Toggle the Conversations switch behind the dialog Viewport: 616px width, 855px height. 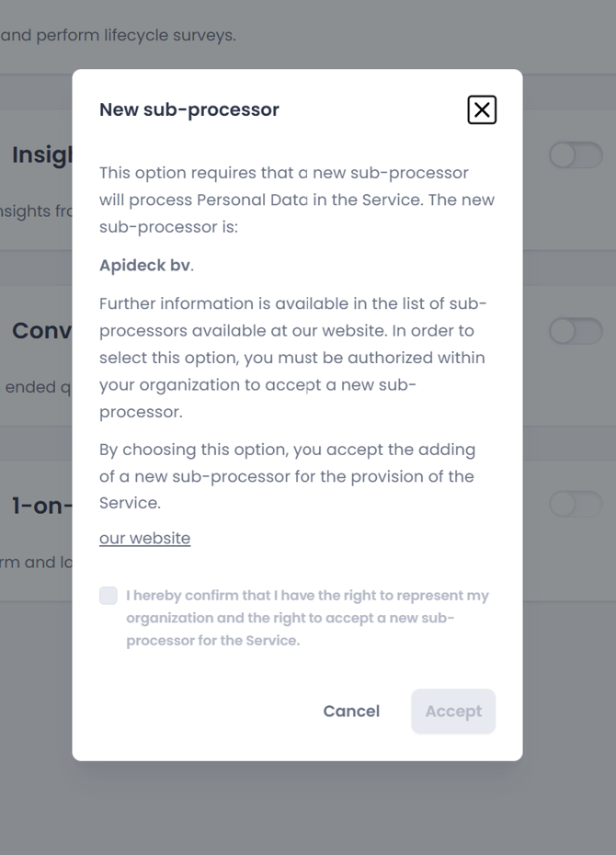(x=576, y=331)
